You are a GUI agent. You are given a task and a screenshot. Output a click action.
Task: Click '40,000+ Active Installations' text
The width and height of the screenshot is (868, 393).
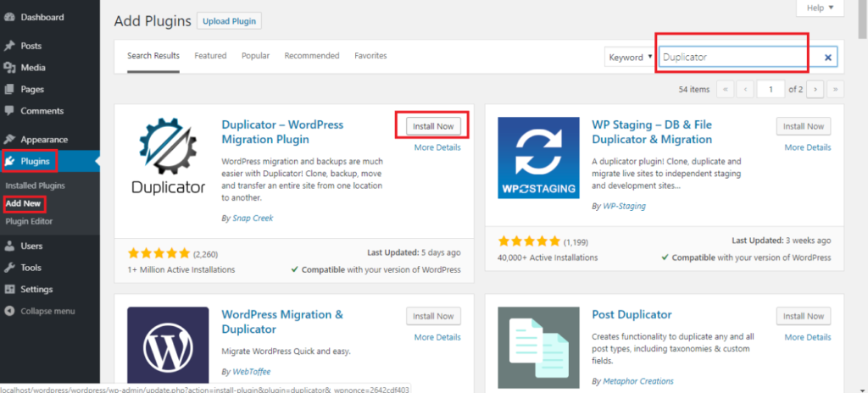click(548, 257)
